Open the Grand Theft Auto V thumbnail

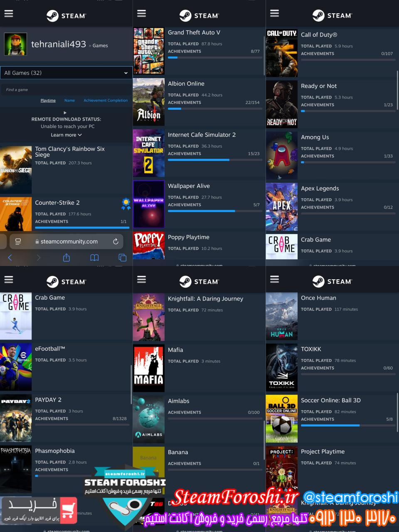148,51
